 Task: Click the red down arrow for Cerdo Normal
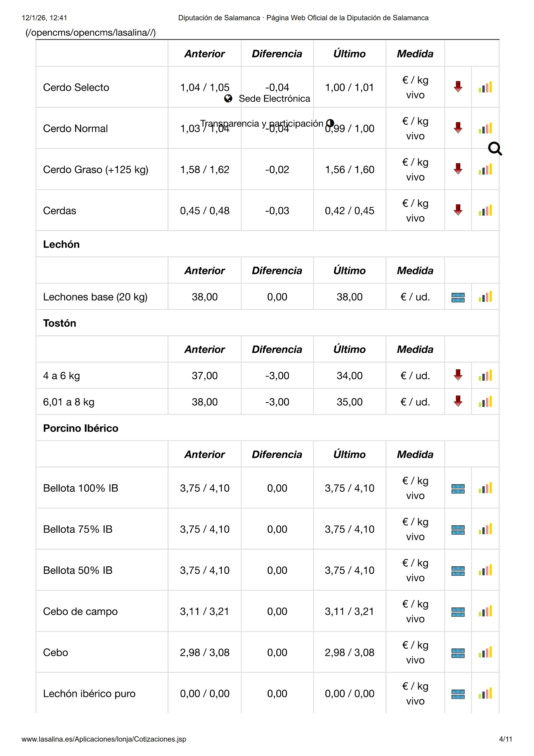(458, 128)
